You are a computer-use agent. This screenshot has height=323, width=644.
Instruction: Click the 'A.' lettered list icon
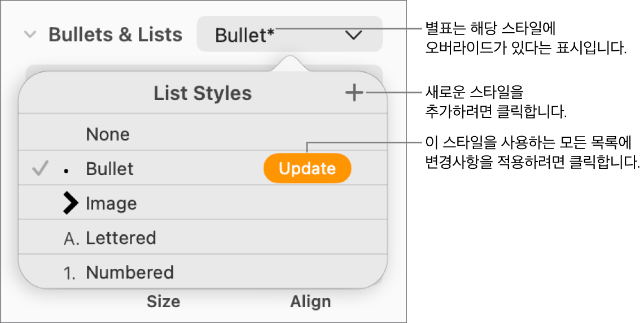72,238
